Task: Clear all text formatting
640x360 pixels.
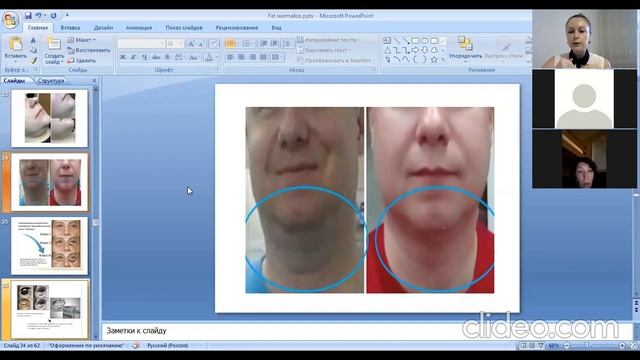Action: [214, 44]
